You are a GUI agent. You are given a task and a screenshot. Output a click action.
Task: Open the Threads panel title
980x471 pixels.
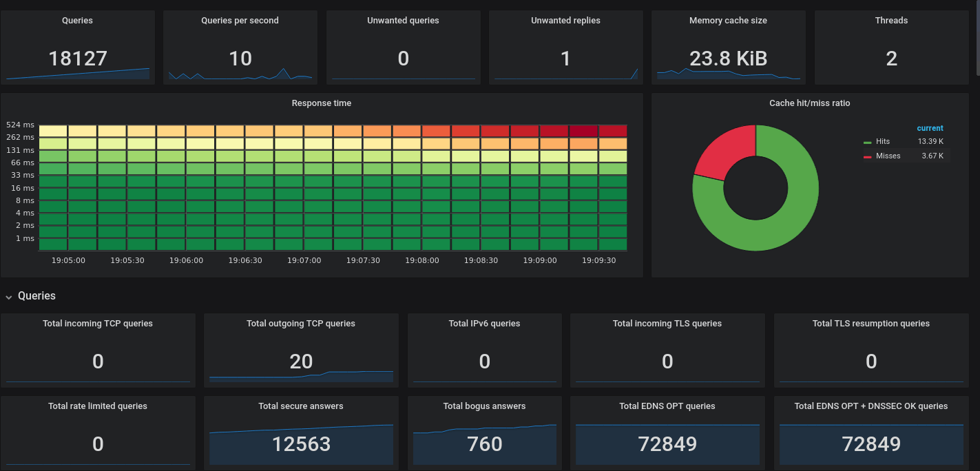[891, 21]
